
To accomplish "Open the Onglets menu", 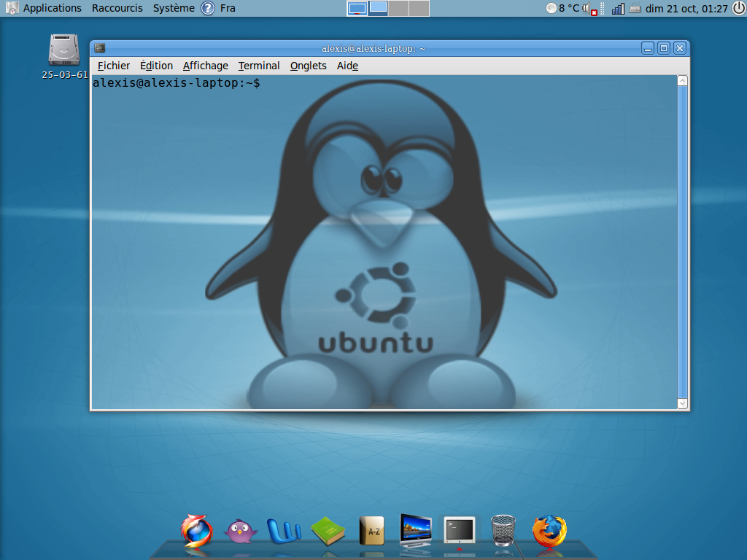I will point(309,66).
